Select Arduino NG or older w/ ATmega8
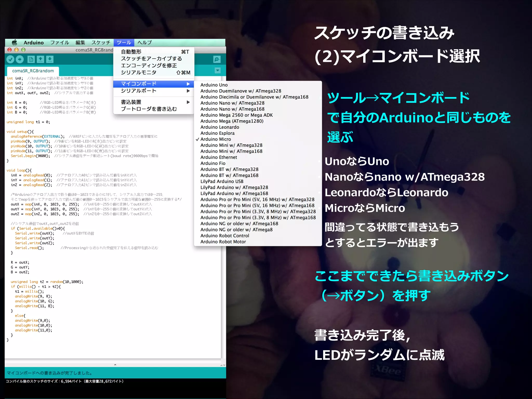Image resolution: width=532 pixels, height=399 pixels. click(x=258, y=230)
